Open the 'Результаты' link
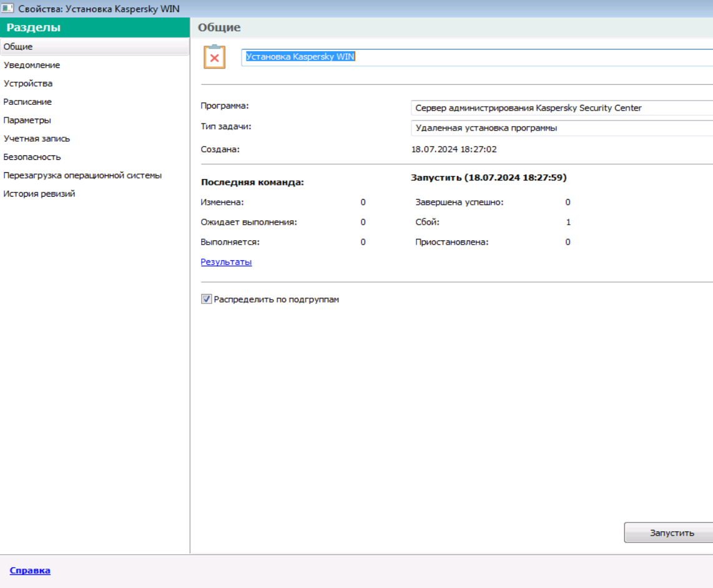 [226, 262]
